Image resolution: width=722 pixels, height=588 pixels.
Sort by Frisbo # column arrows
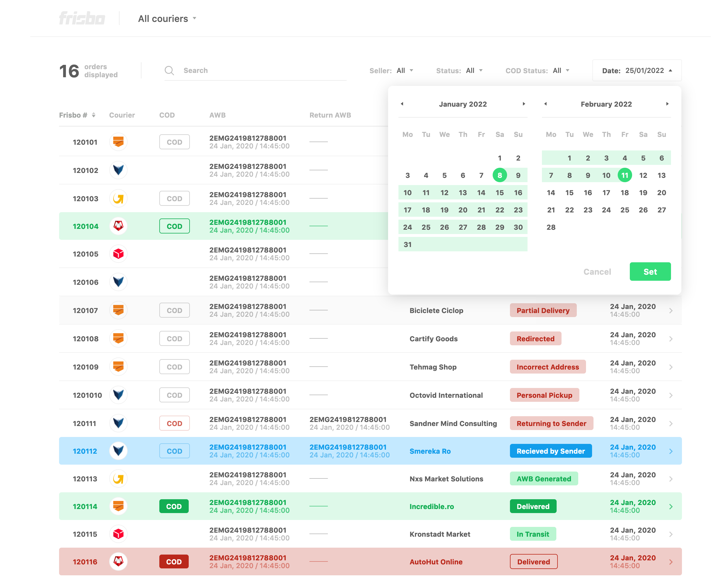pyautogui.click(x=93, y=115)
